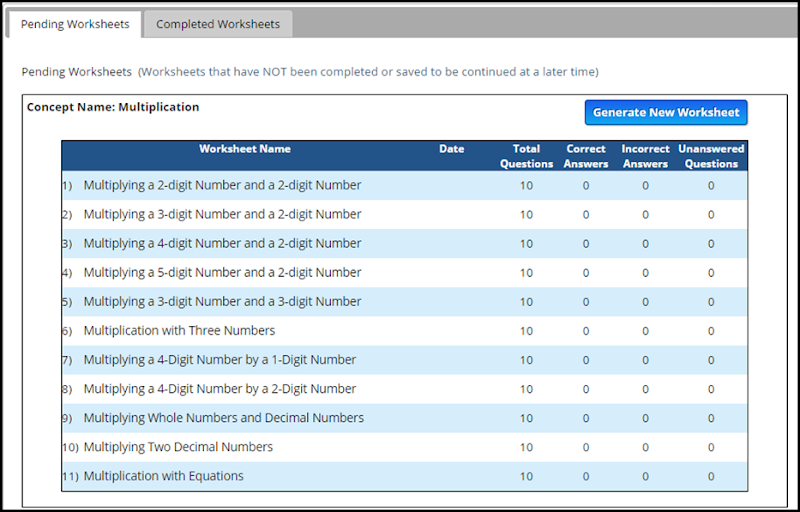Open Multiplying a 3-digit Number and a 3-digit Number
Viewport: 800px width, 512px height.
[222, 301]
